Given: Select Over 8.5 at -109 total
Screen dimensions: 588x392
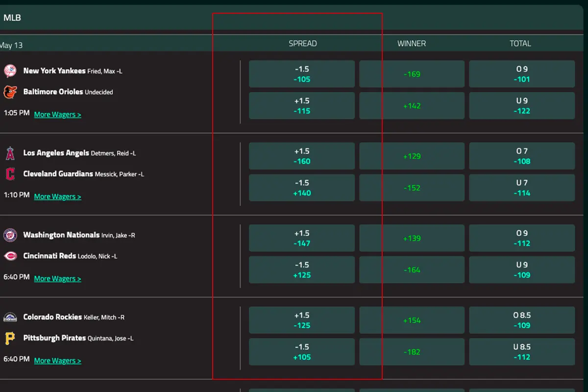Looking at the screenshot, I should click(522, 320).
